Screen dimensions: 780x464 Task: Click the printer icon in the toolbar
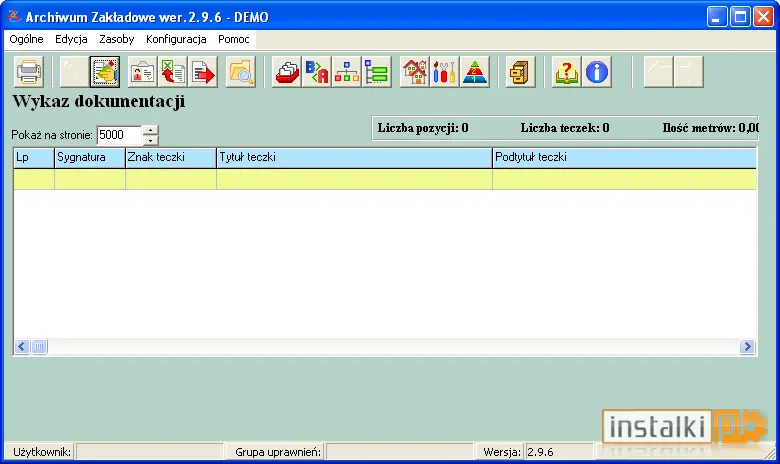pos(29,72)
